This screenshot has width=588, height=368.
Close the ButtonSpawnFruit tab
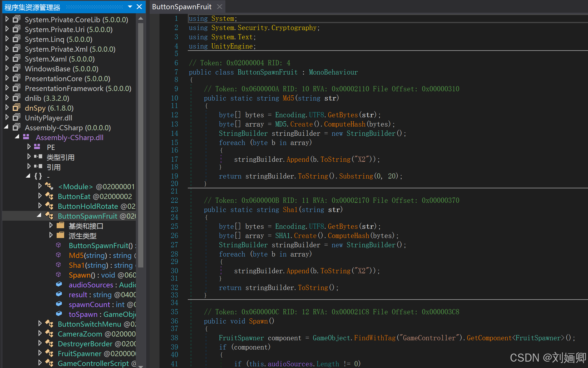click(x=220, y=7)
